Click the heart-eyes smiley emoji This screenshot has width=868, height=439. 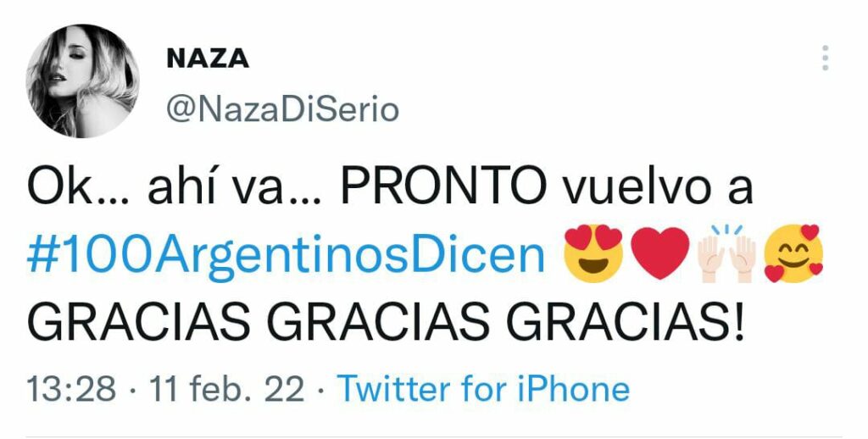(x=593, y=253)
